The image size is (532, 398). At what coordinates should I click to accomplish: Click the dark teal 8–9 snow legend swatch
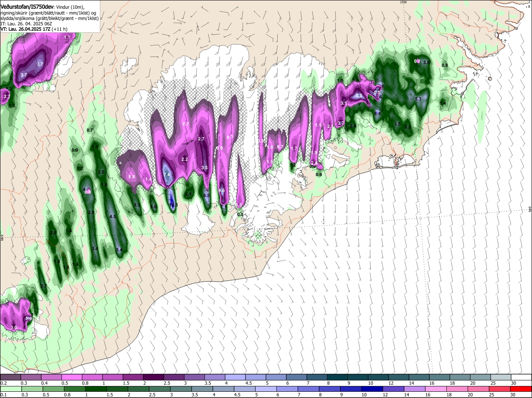tap(338, 377)
